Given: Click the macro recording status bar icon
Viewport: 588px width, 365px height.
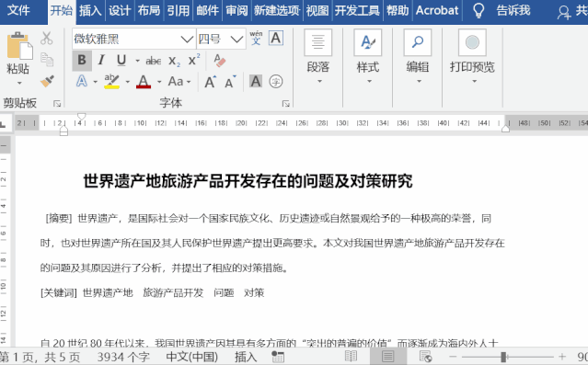Looking at the screenshot, I should pyautogui.click(x=278, y=357).
